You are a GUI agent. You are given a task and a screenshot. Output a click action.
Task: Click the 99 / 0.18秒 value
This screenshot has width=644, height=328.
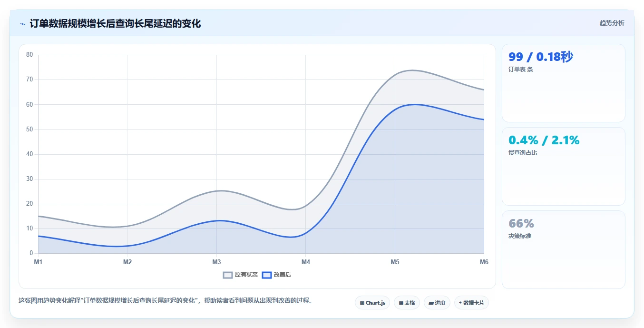(541, 57)
